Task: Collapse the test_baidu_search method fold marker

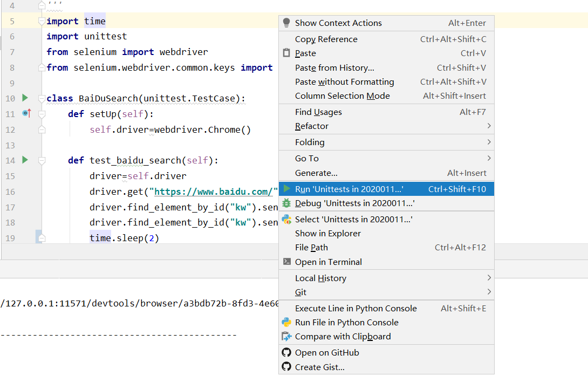Action: (42, 161)
